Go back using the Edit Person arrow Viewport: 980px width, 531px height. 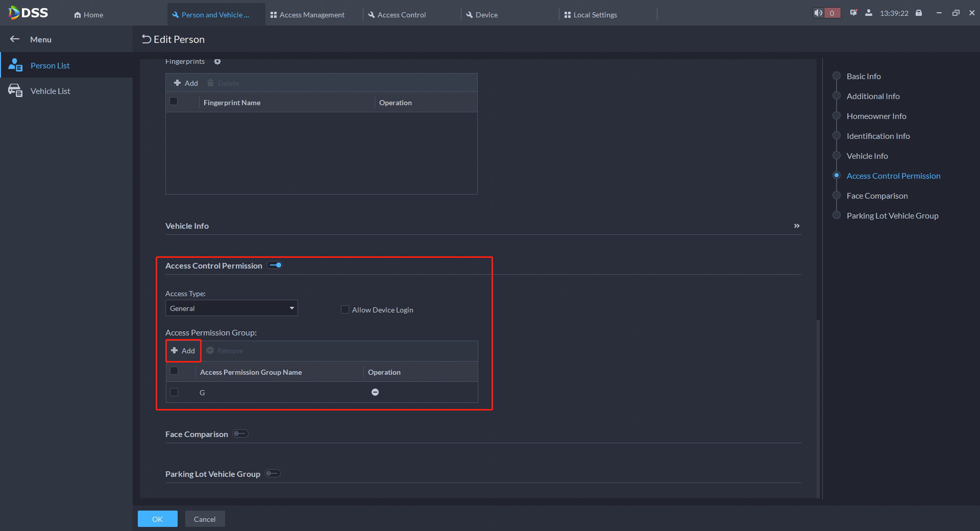click(146, 39)
